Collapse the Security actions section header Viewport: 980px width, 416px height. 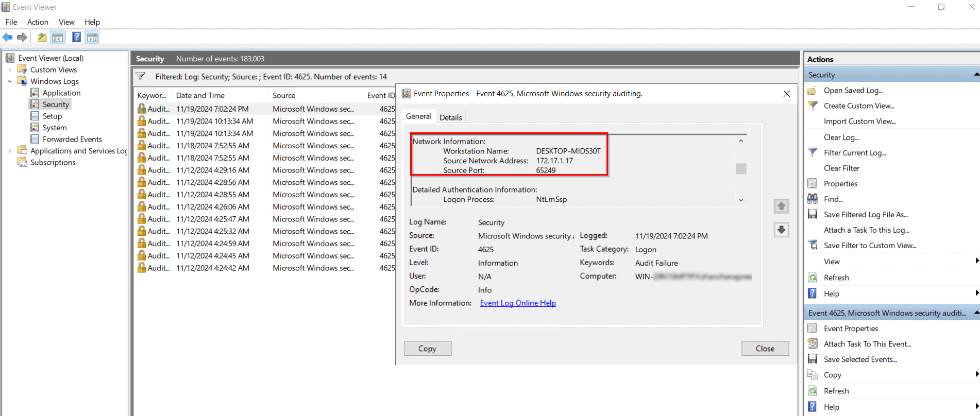pos(976,75)
